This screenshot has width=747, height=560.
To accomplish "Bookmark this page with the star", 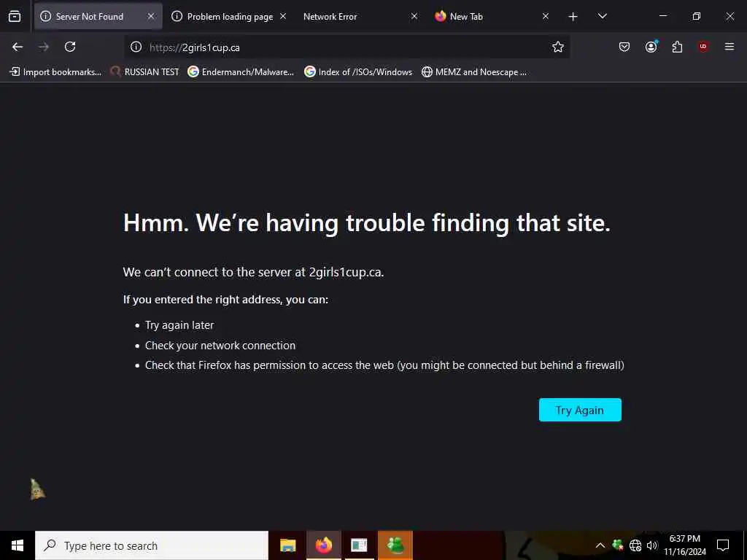I will [558, 47].
